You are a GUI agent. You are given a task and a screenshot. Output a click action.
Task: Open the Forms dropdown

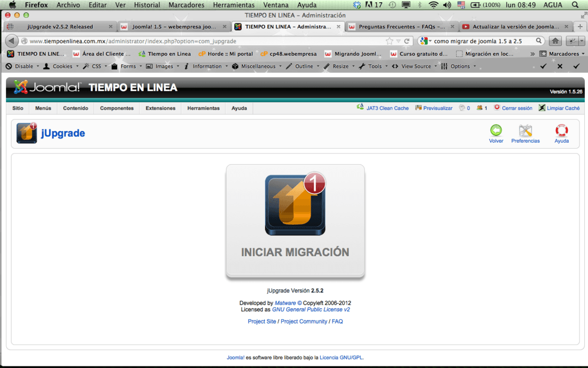[x=127, y=66]
